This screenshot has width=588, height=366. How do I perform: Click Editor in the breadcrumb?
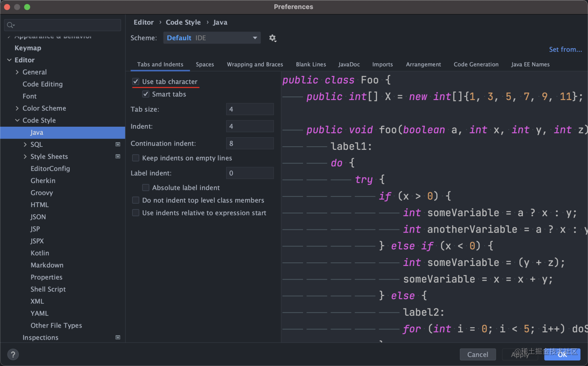[143, 22]
